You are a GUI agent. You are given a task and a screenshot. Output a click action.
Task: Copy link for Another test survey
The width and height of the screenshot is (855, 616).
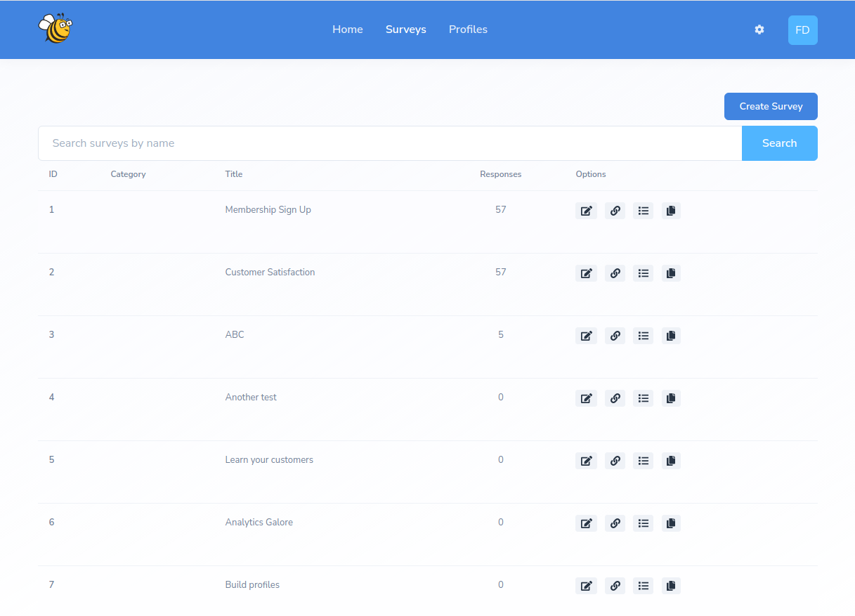pyautogui.click(x=615, y=398)
